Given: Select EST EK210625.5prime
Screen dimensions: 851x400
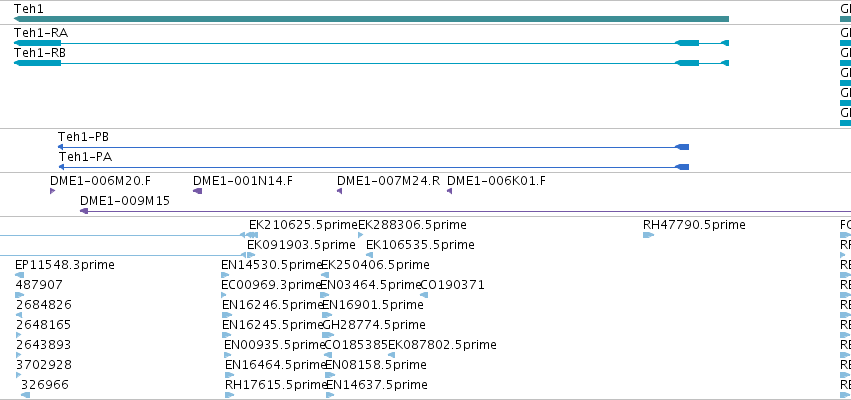Looking at the screenshot, I should tap(303, 225).
